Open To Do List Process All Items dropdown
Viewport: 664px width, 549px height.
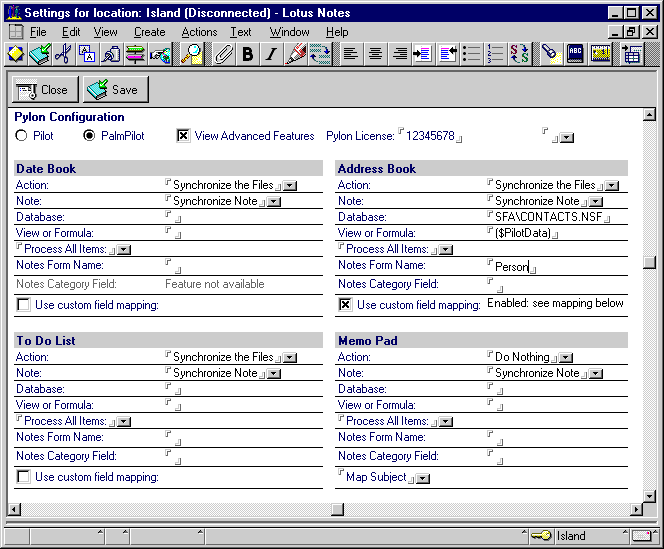[123, 422]
